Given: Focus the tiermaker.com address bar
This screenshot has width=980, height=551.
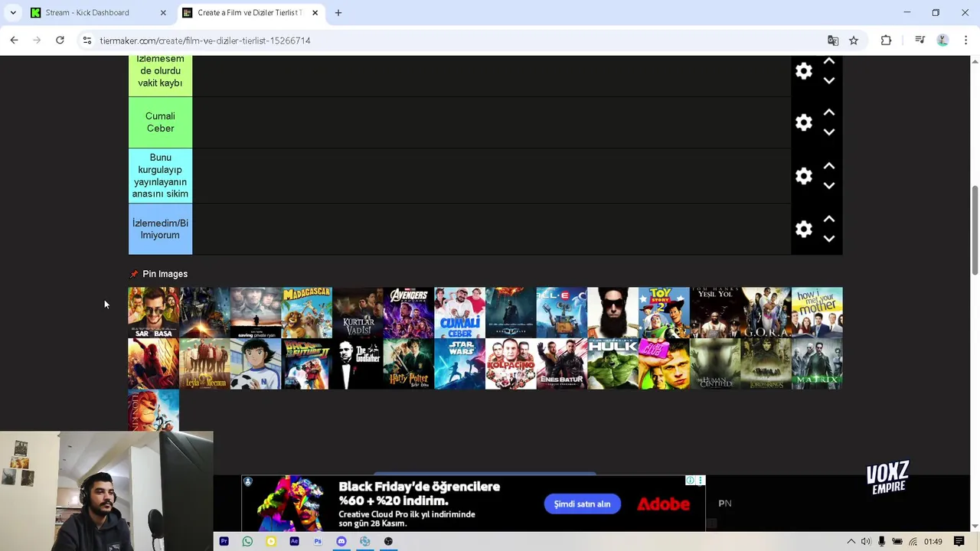Looking at the screenshot, I should pos(459,41).
